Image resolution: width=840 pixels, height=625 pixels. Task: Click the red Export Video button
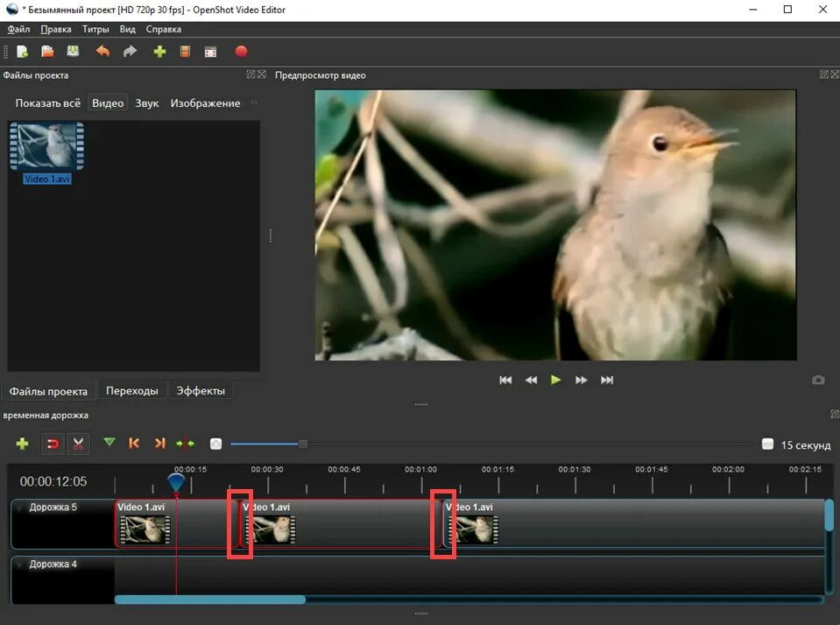(x=241, y=52)
